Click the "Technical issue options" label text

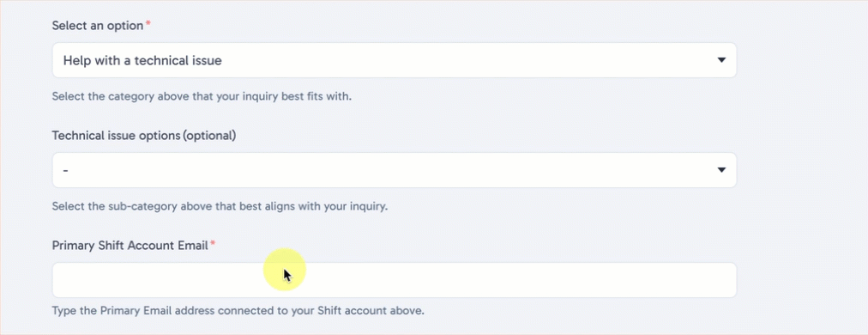(117, 136)
